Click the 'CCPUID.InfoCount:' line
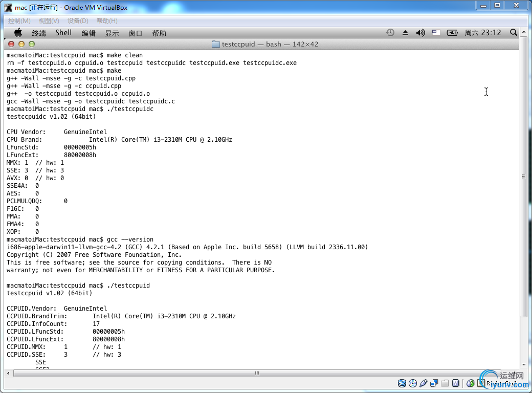This screenshot has height=393, width=532. [53, 324]
